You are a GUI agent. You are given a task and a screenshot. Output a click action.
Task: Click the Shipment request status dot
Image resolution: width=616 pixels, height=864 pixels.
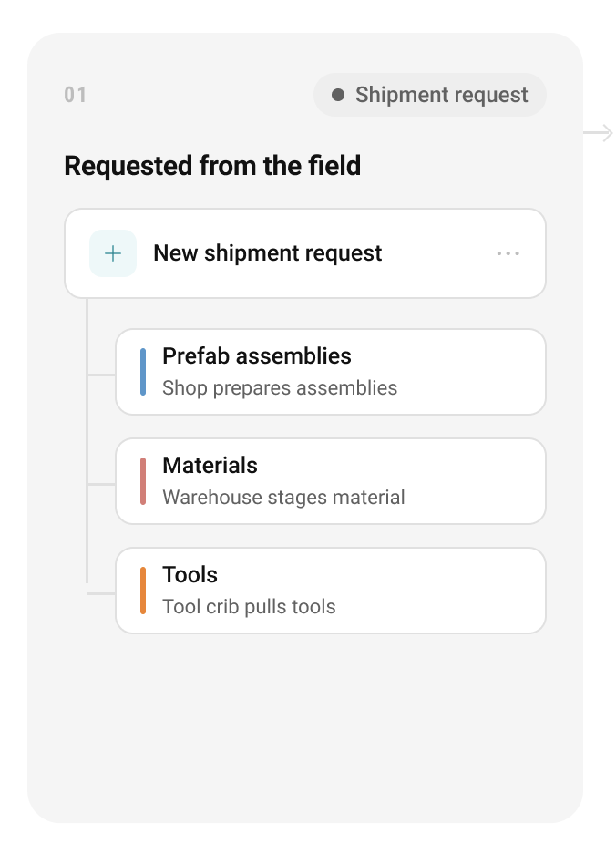tap(338, 95)
